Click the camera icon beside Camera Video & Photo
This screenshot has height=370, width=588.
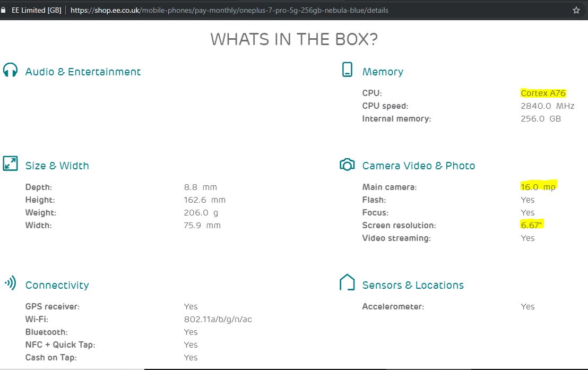(347, 165)
